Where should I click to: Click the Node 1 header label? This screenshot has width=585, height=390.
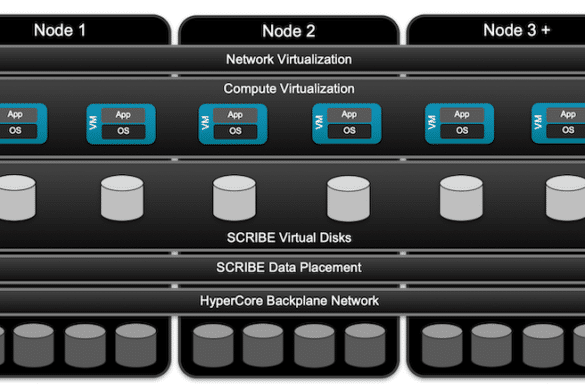tap(60, 30)
